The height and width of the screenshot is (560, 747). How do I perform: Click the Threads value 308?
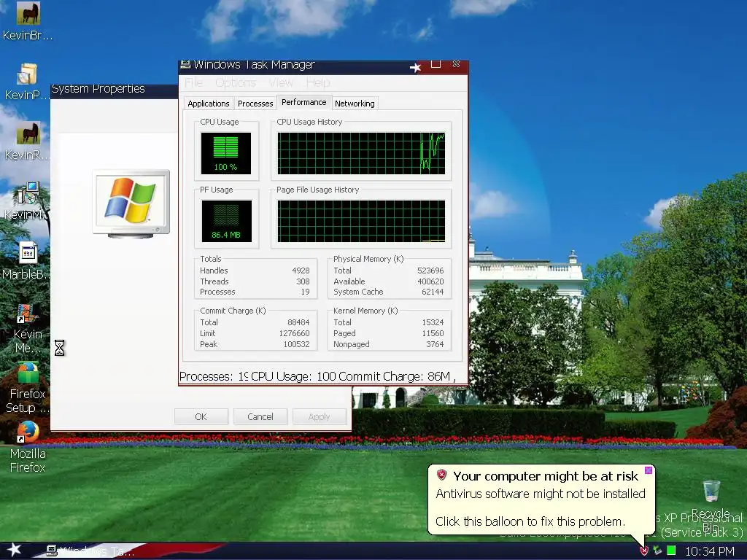pyautogui.click(x=303, y=281)
